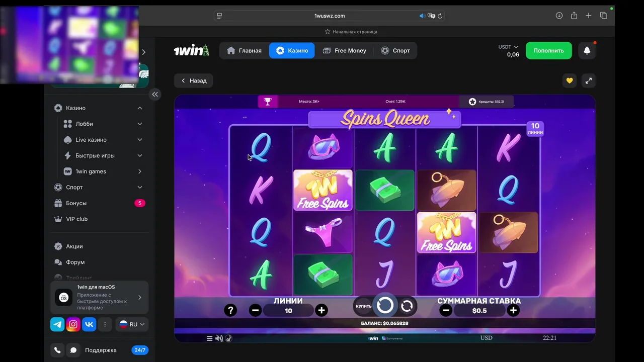This screenshot has width=644, height=362.
Task: Expand the Live казино submenu
Action: click(x=140, y=140)
